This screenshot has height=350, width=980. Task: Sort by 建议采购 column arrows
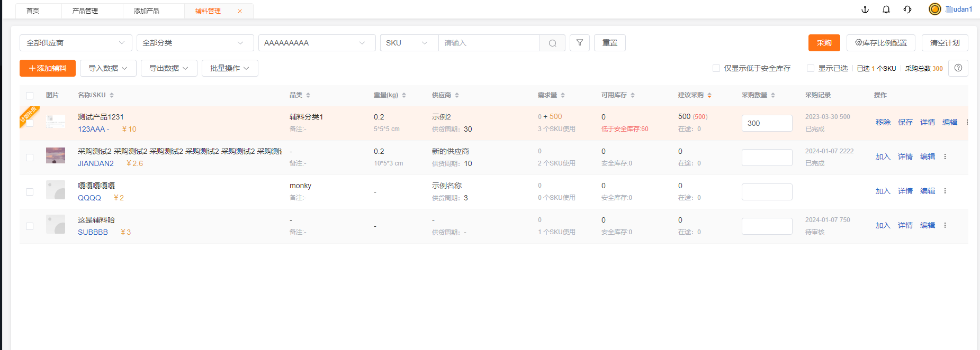709,95
